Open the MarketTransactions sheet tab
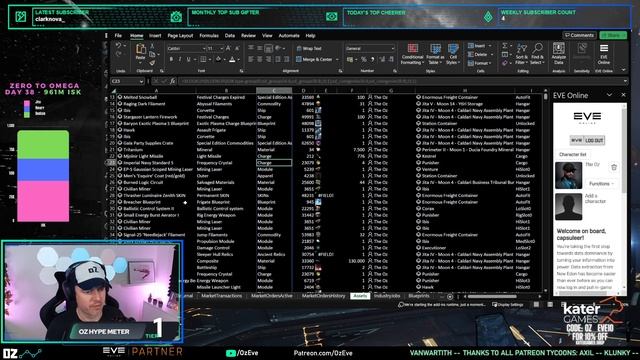This screenshot has width=640, height=360. pos(222,296)
